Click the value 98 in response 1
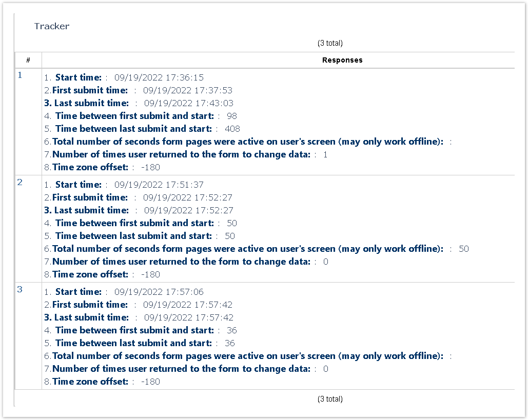The height and width of the screenshot is (420, 528). click(x=231, y=116)
